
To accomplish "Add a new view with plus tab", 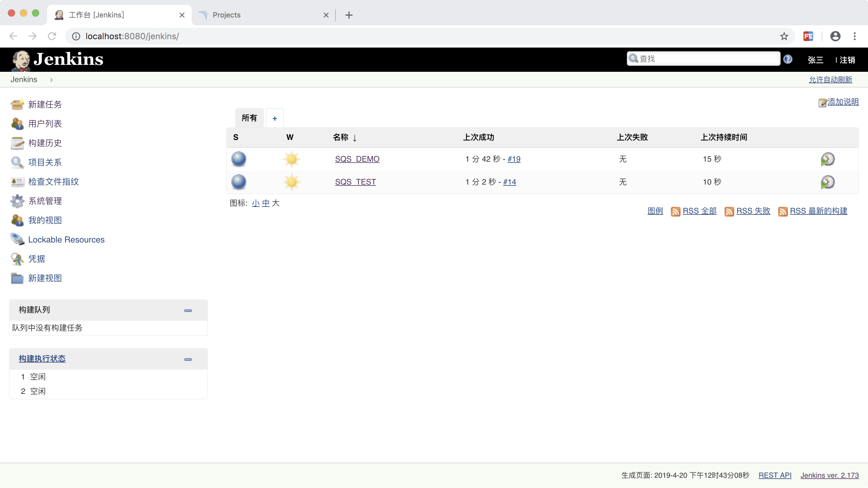I will (275, 118).
